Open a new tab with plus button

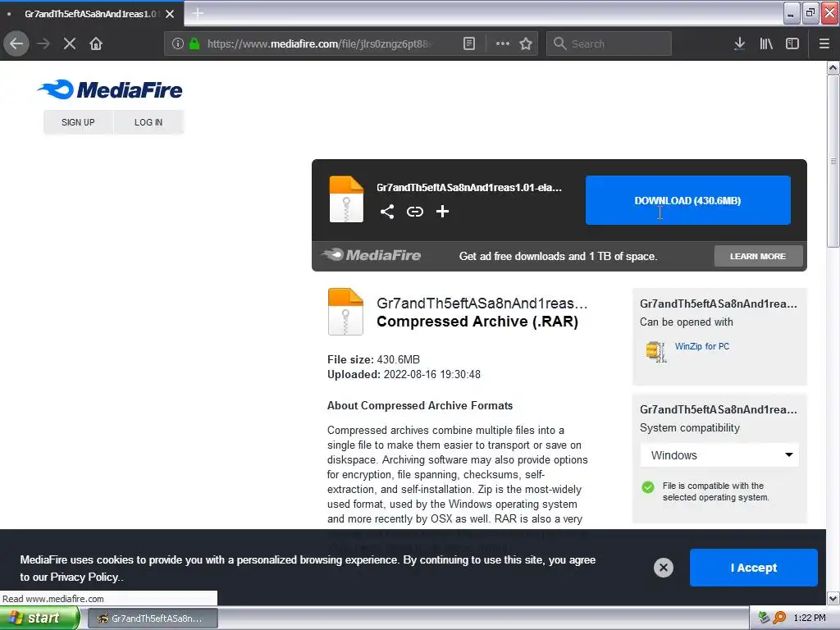(198, 13)
